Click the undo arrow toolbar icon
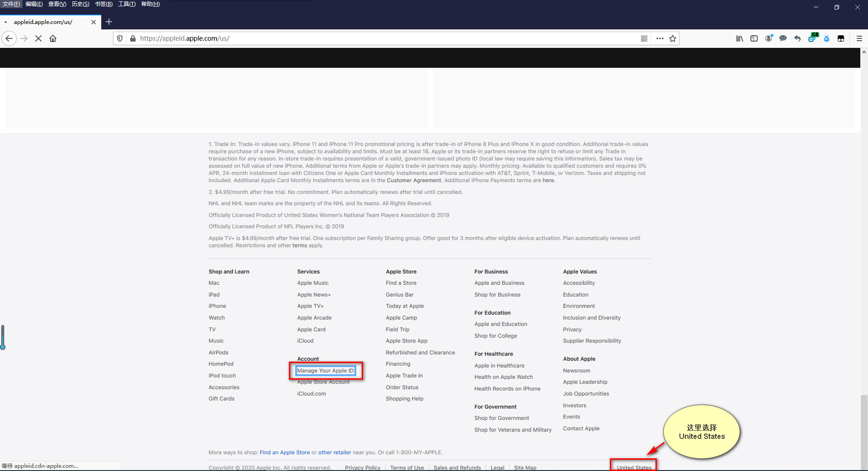 click(797, 38)
